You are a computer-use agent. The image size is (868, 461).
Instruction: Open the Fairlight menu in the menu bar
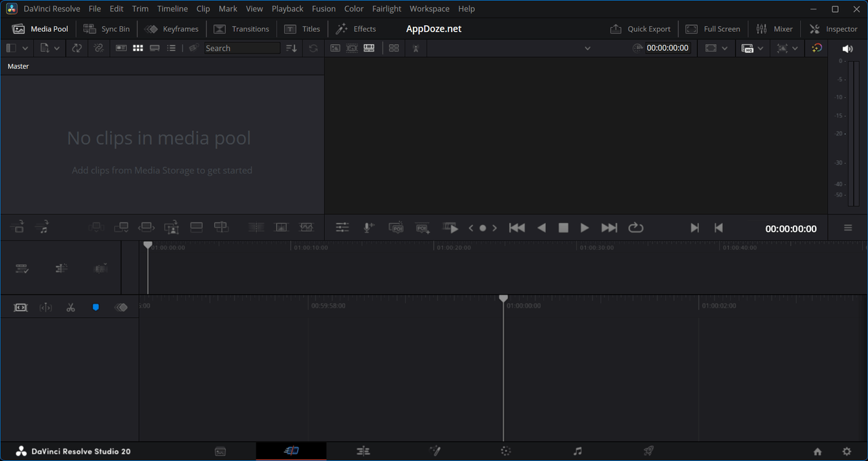(387, 9)
